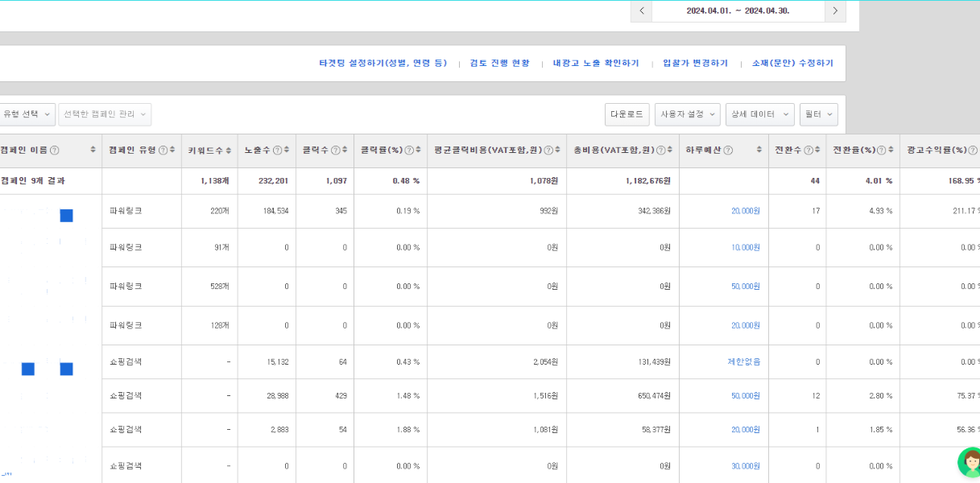Open help icon beside 캠페인 유형 header
The width and height of the screenshot is (980, 483).
click(163, 151)
